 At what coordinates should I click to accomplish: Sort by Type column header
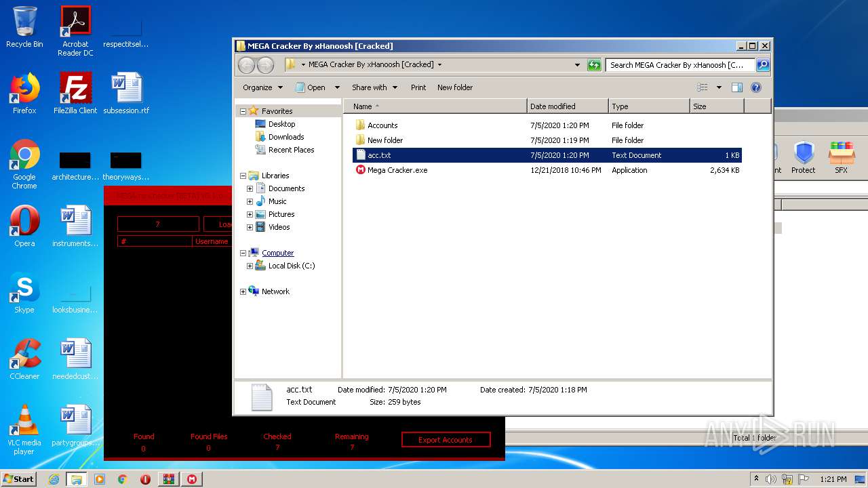point(649,106)
